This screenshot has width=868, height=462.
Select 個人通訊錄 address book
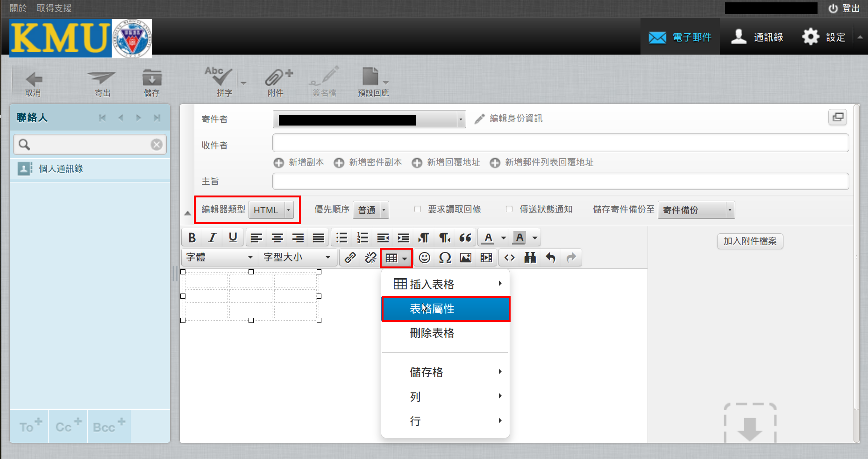coord(90,168)
